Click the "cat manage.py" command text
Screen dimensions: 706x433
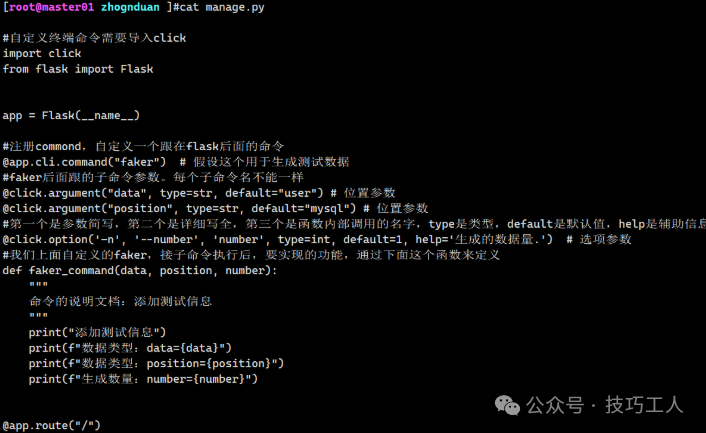click(x=215, y=7)
